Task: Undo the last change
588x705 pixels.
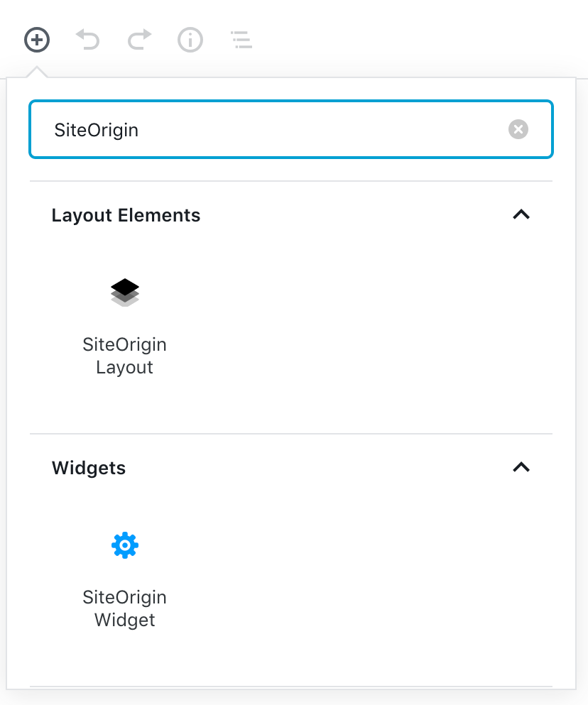Action: (x=88, y=40)
